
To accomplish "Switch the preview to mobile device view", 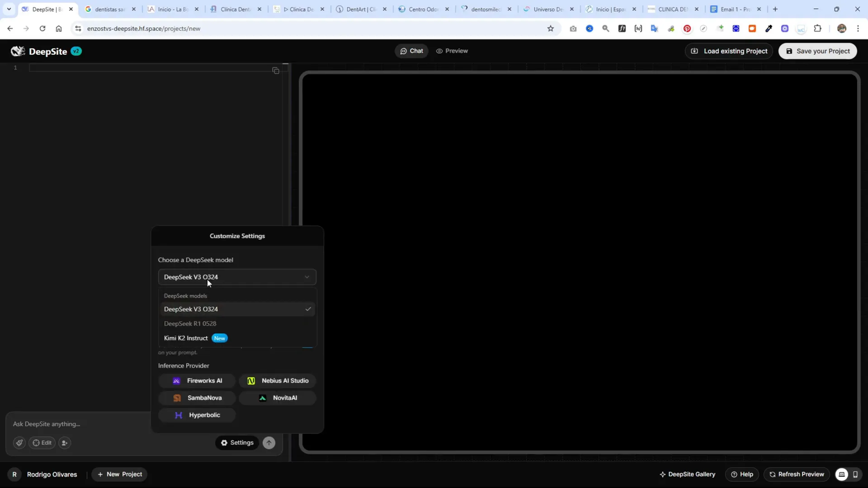I will point(855,474).
